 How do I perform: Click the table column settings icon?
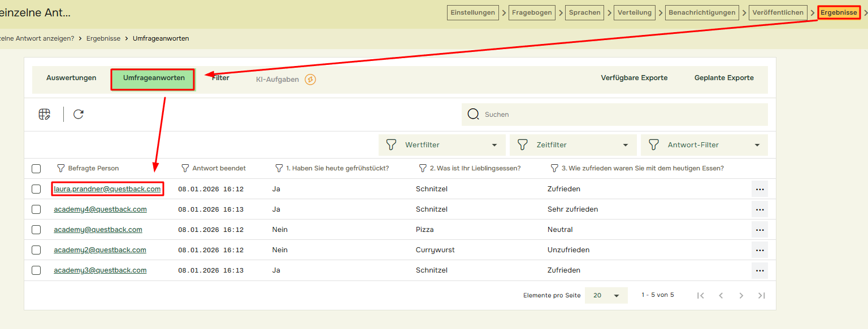(x=45, y=115)
